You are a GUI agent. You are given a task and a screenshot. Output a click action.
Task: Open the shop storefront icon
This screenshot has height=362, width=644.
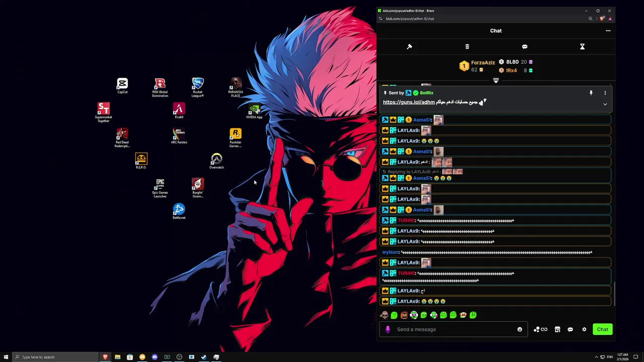coord(557,329)
